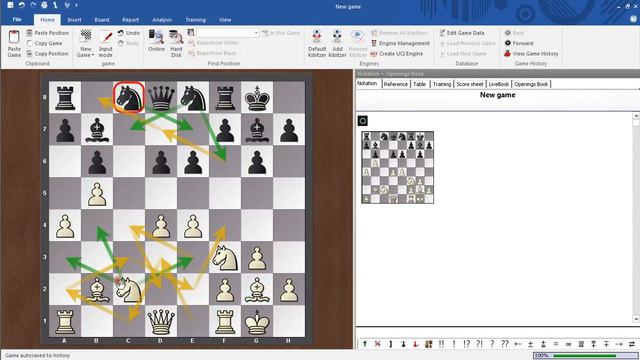Click Paste Position in Clipboard group
Screen dimensions: 640x360
point(47,33)
